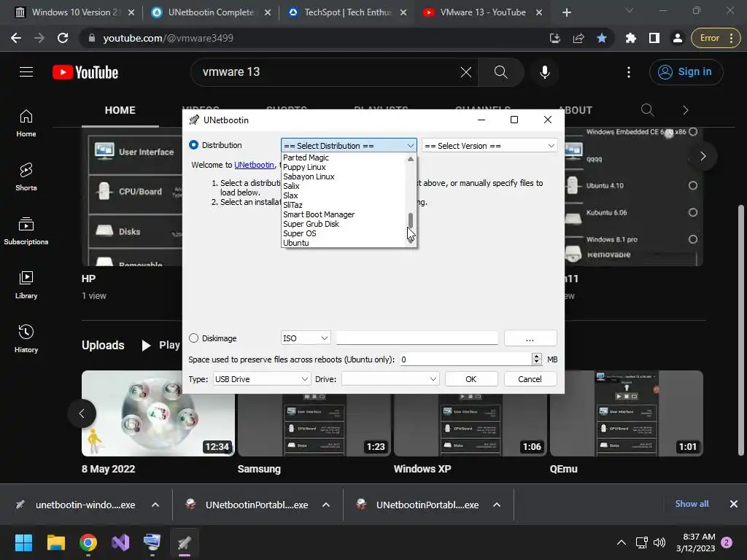
Task: Click the browser back arrow
Action: 16,38
